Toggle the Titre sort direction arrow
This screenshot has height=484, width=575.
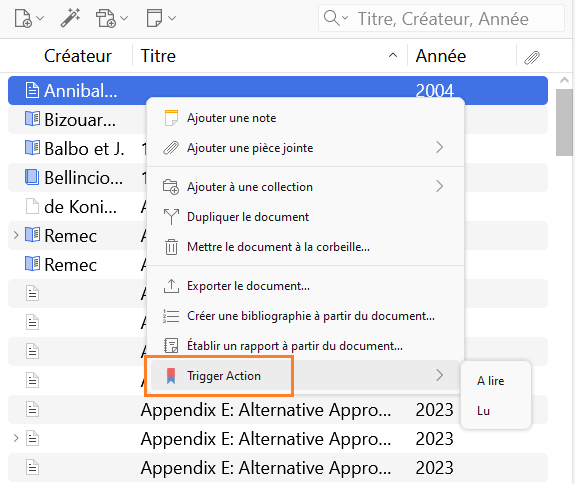pyautogui.click(x=393, y=56)
